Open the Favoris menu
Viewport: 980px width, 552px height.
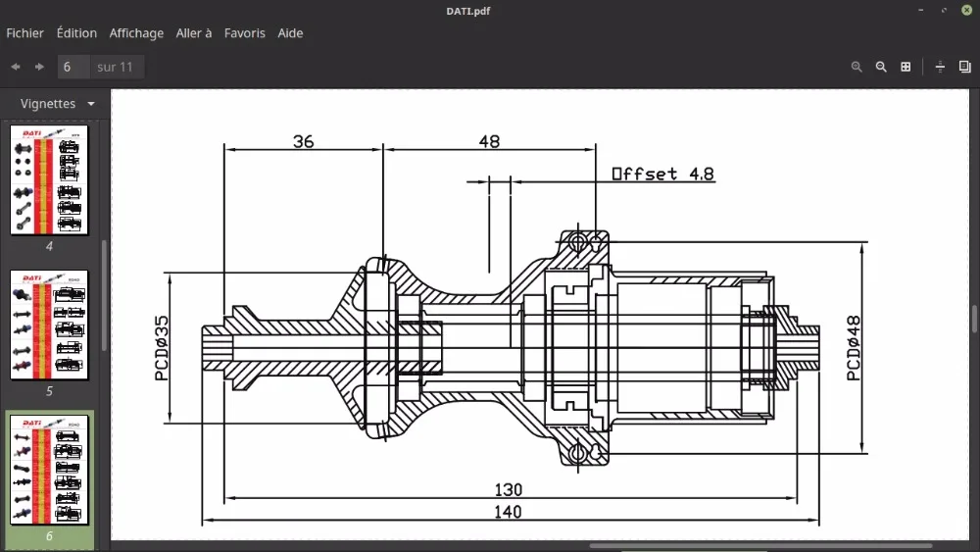pos(244,33)
